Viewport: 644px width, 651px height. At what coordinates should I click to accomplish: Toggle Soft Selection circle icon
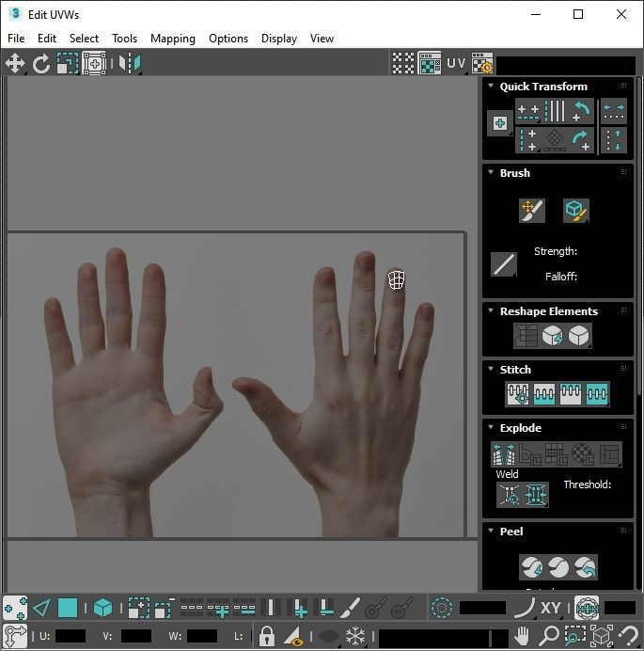pos(442,608)
